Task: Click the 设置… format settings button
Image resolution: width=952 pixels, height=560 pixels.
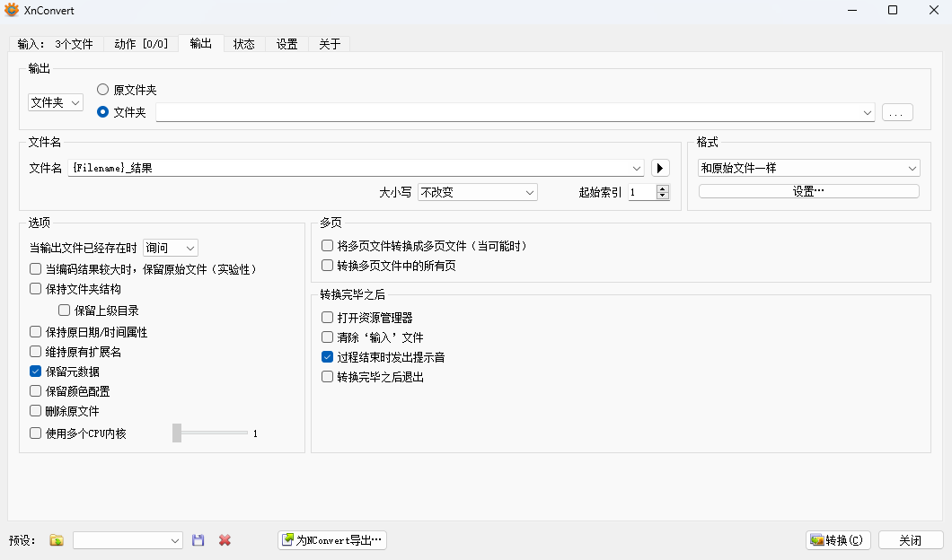Action: pyautogui.click(x=808, y=191)
